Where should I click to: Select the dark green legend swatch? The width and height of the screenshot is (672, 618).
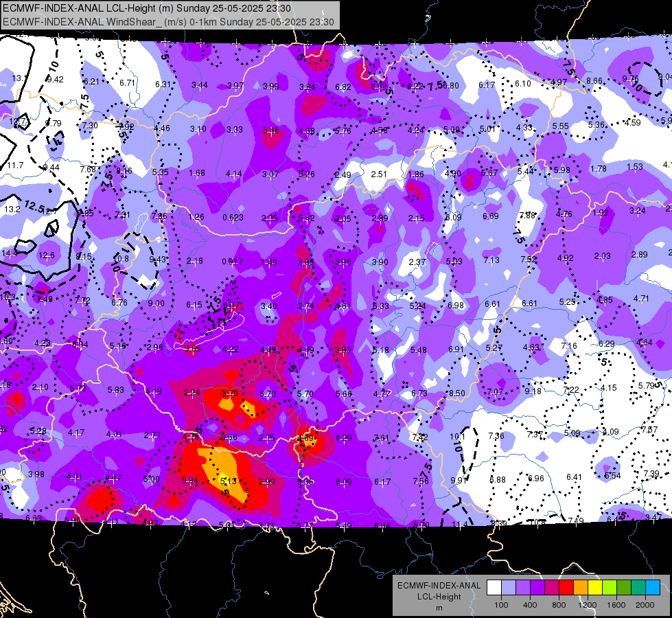(x=624, y=588)
